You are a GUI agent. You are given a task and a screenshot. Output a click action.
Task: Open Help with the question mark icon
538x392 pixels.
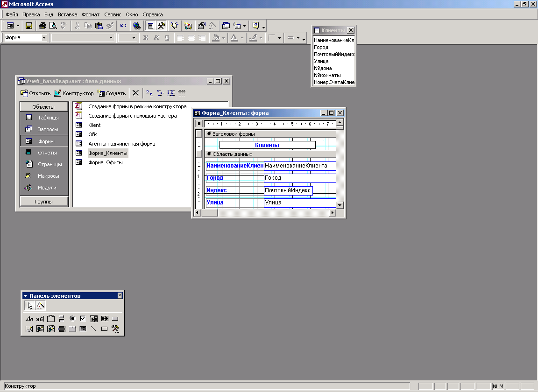[x=255, y=26]
